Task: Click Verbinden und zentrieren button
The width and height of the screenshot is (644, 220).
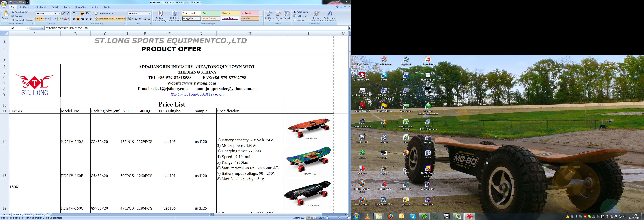Action: [109, 19]
